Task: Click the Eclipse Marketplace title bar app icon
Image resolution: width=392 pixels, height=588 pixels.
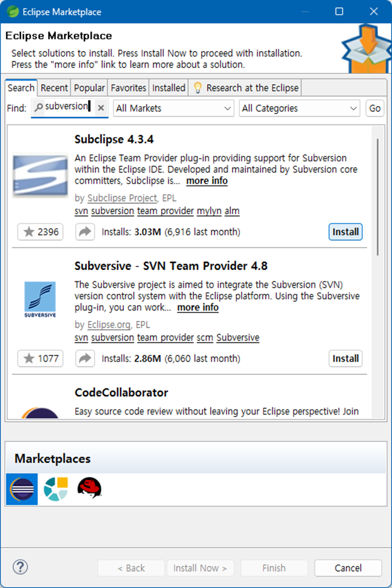Action: click(x=13, y=11)
